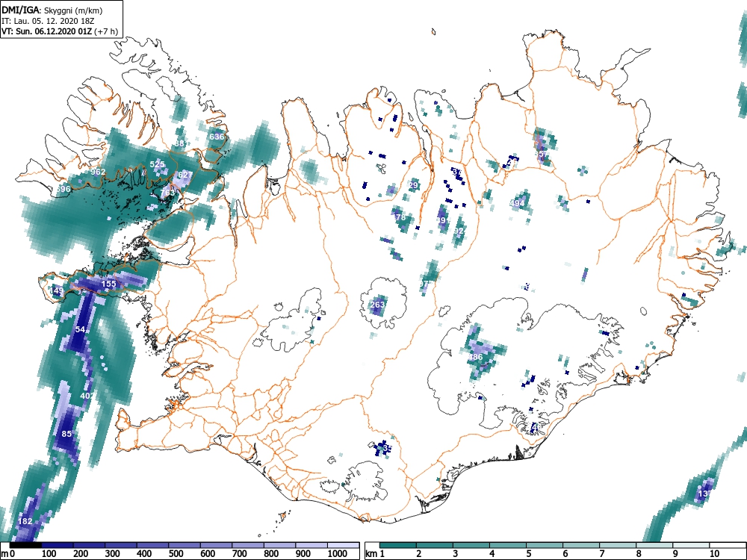This screenshot has height=560, width=747.
Task: Click the 'm 0' metre legend start label
Action: coord(8,554)
